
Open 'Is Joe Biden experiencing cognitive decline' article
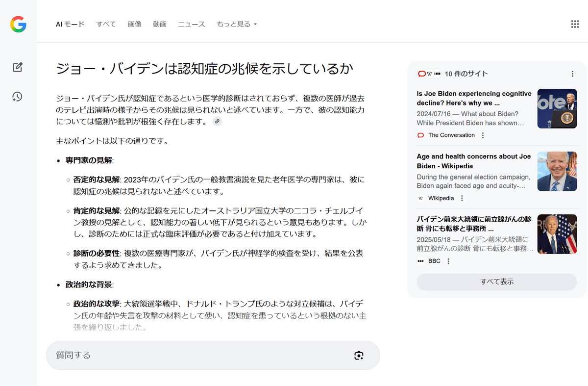pyautogui.click(x=474, y=98)
